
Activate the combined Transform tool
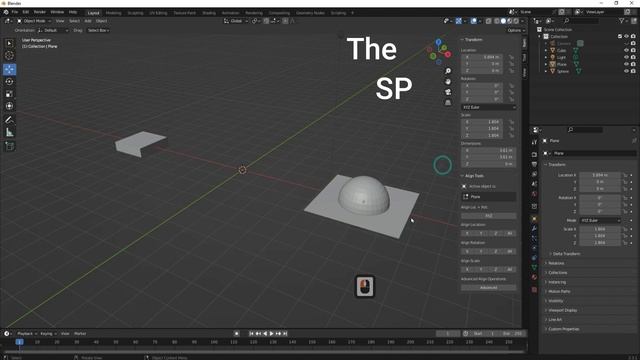click(9, 106)
